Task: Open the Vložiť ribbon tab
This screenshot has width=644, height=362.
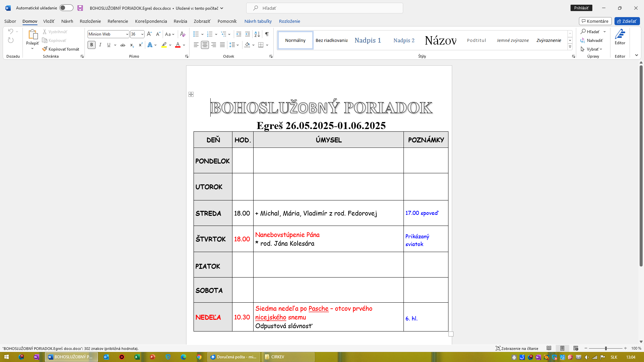Action: click(49, 21)
